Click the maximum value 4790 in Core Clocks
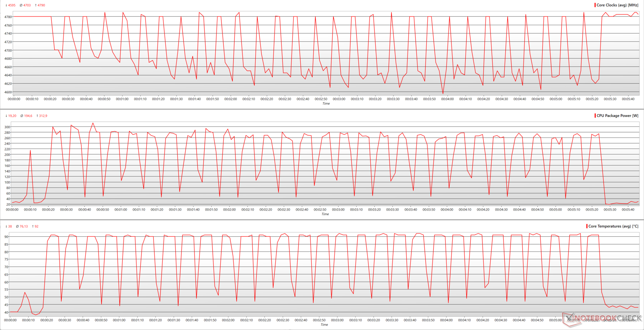Viewport: 644px width, 330px height. [40, 5]
